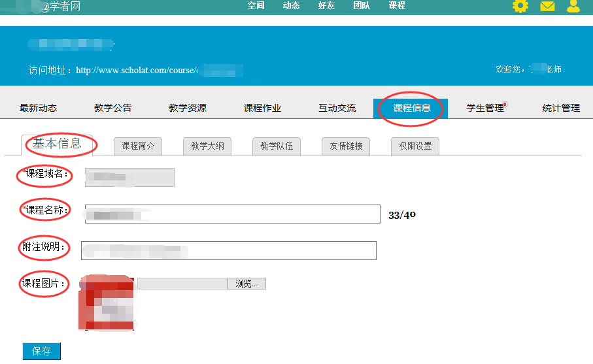Select 团队 in top navigation
The image size is (593, 364).
click(362, 6)
